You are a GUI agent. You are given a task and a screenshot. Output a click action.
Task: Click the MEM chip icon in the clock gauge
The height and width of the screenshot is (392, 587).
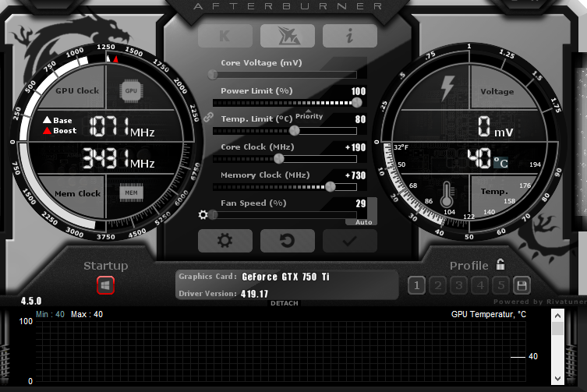point(132,193)
